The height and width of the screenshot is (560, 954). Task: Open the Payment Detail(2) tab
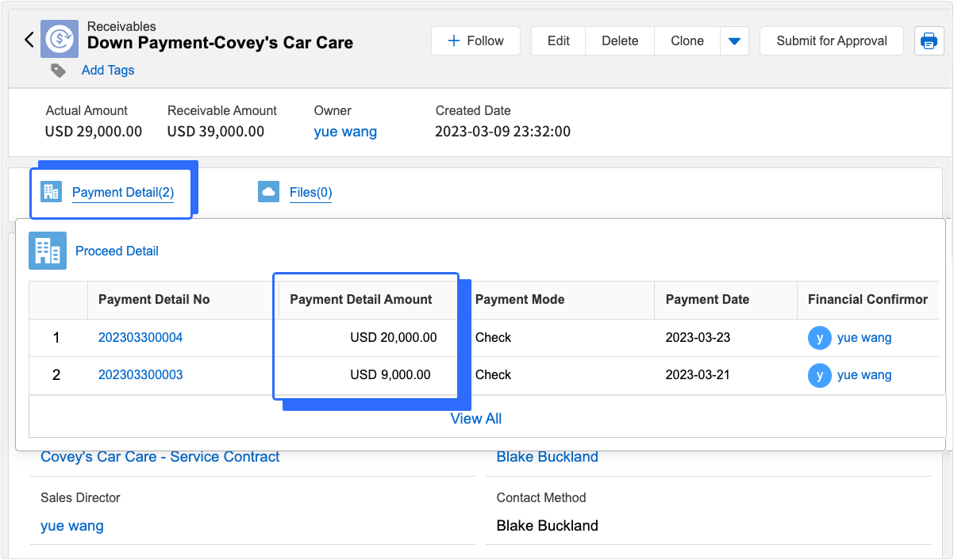122,192
